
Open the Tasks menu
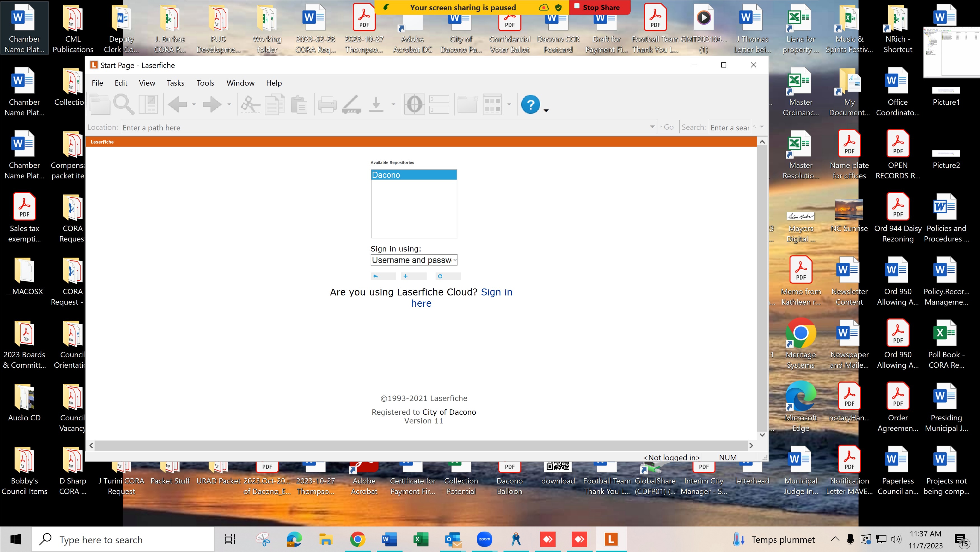175,83
